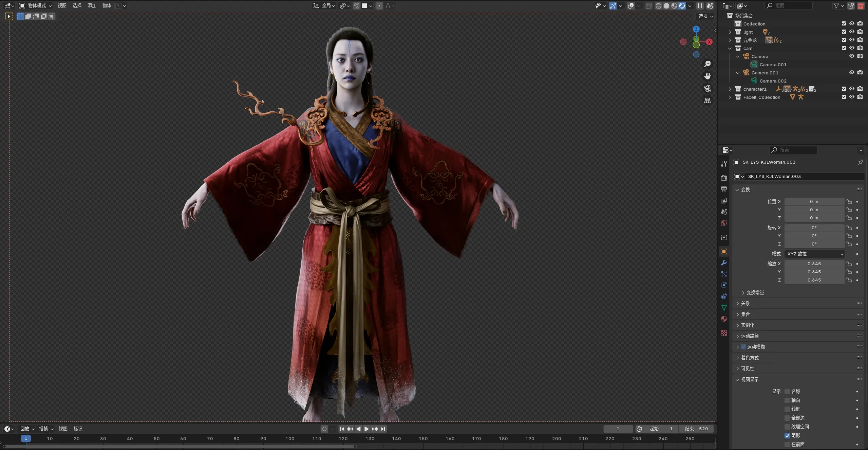
Task: Pause viewport rendering with the pause icon
Action: 700,6
